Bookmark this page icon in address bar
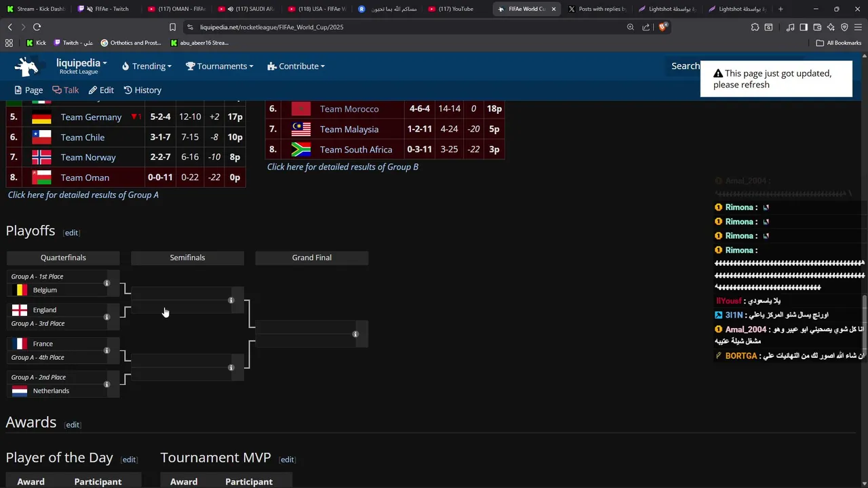Image resolution: width=868 pixels, height=488 pixels. click(x=172, y=27)
